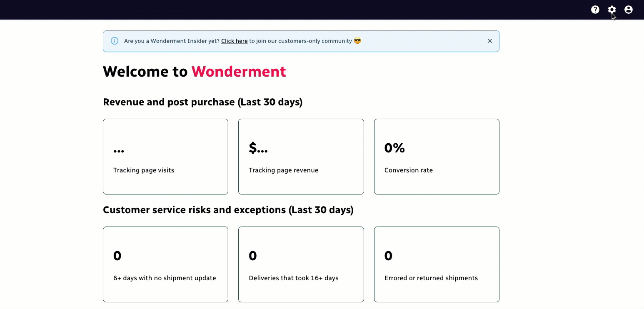Click the 'Welcome to Wonderment' heading
The width and height of the screenshot is (644, 309).
[x=195, y=72]
